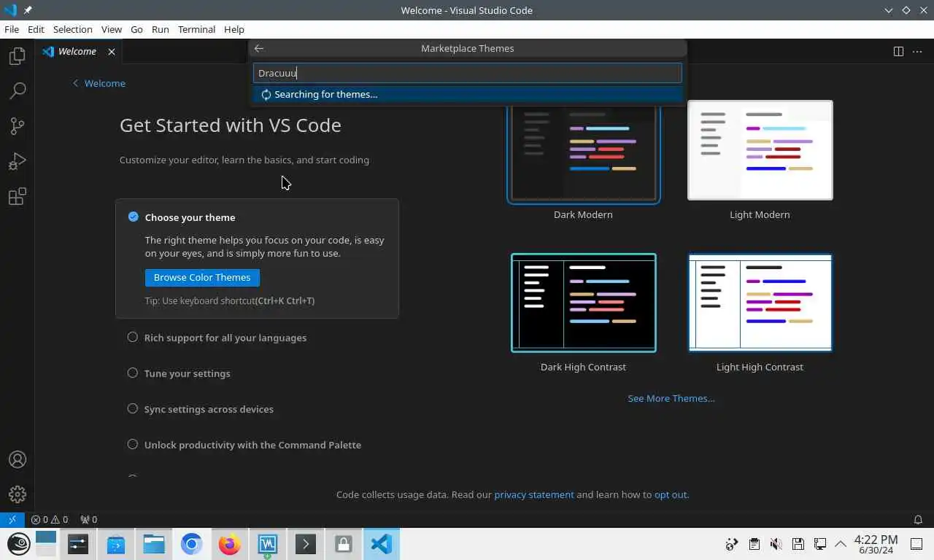This screenshot has height=560, width=934.
Task: Open problems via errors and warnings indicator
Action: 50,519
